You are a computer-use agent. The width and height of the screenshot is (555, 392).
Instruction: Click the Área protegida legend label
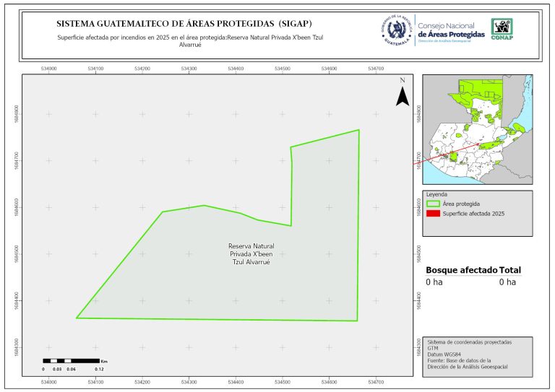point(463,204)
